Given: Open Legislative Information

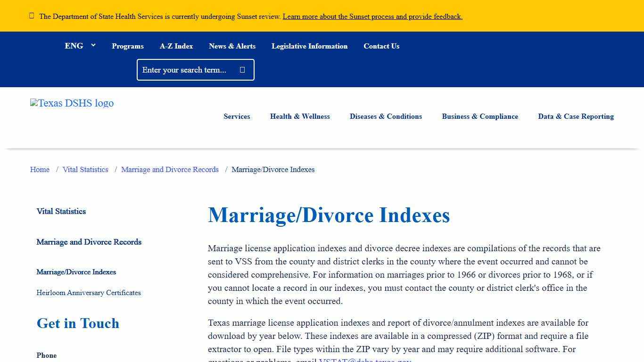Looking at the screenshot, I should coord(309,46).
